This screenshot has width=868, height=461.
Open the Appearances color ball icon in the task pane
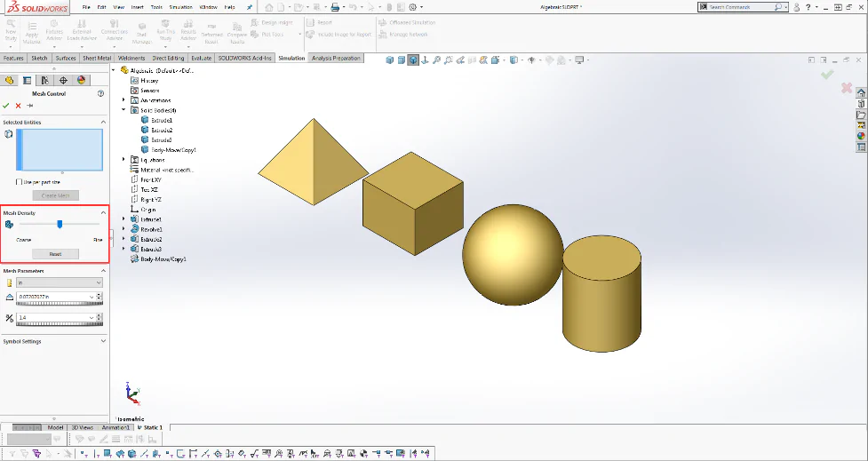tap(861, 136)
